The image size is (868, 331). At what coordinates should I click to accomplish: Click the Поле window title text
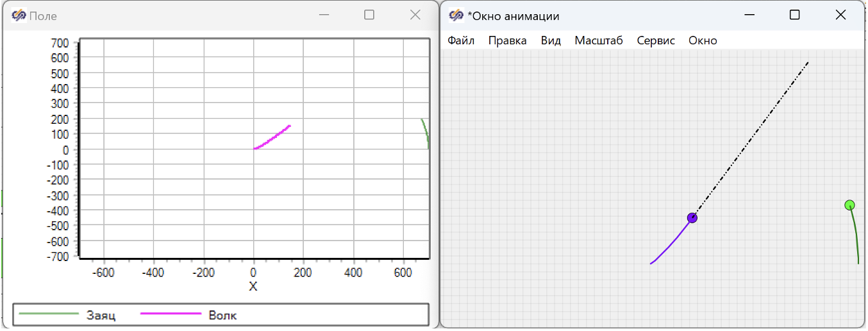click(x=43, y=16)
